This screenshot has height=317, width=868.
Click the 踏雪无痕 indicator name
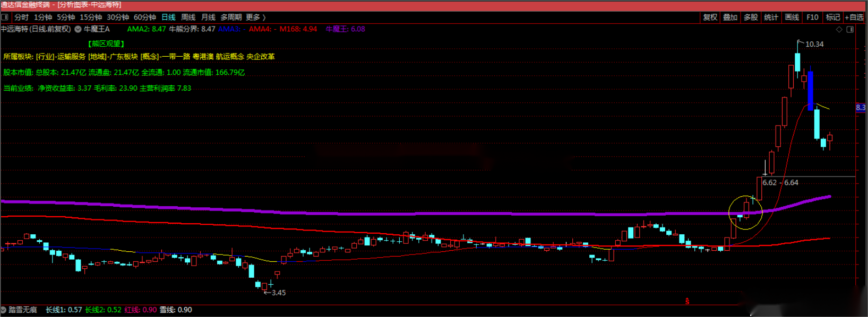23,310
